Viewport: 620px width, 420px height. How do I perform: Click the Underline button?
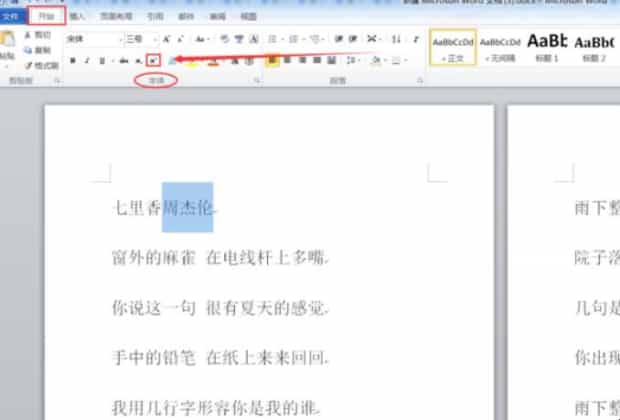tap(102, 61)
